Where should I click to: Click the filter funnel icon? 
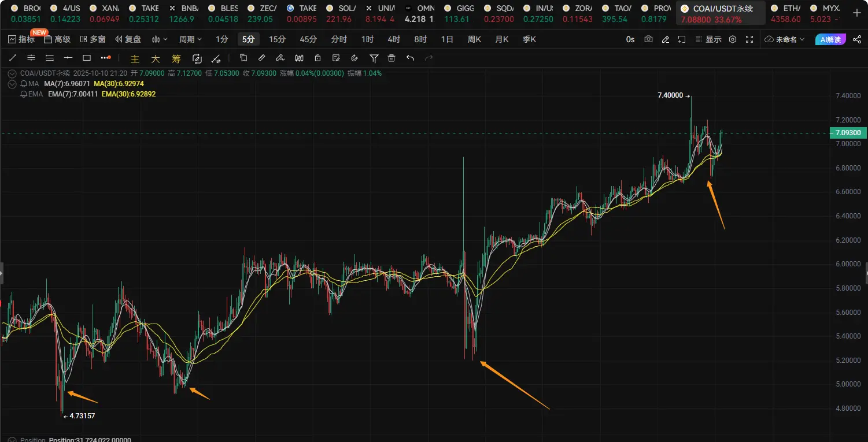[x=374, y=58]
